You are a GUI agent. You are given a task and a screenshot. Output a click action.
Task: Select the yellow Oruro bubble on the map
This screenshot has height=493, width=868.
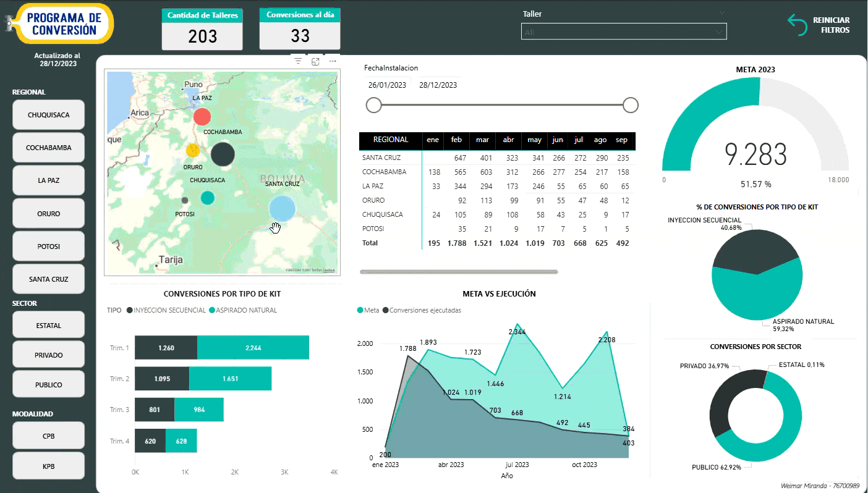tap(193, 150)
